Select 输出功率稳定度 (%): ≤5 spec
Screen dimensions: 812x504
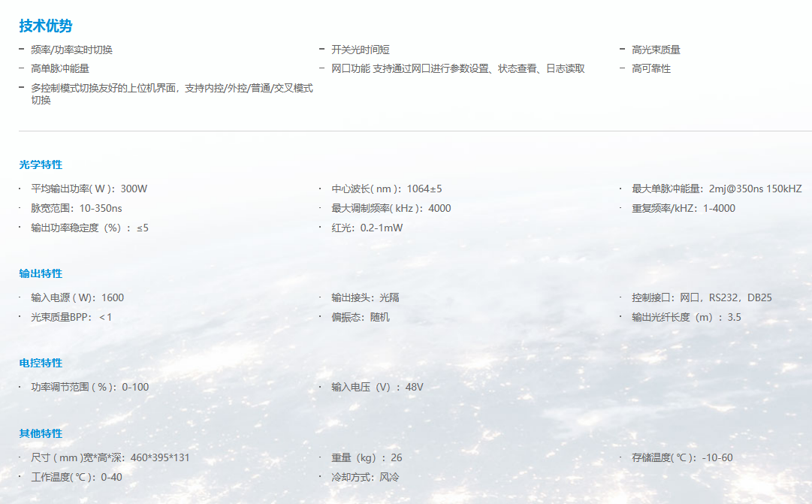point(89,228)
